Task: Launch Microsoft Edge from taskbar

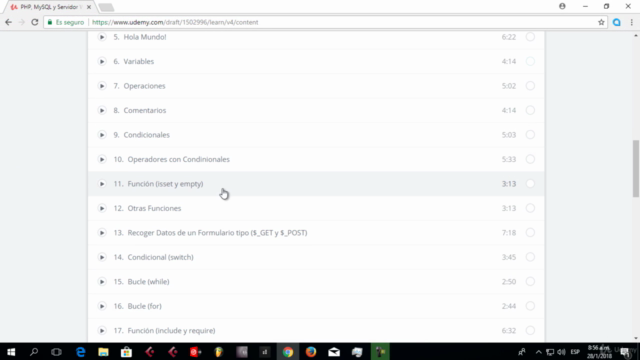Action: click(80, 352)
